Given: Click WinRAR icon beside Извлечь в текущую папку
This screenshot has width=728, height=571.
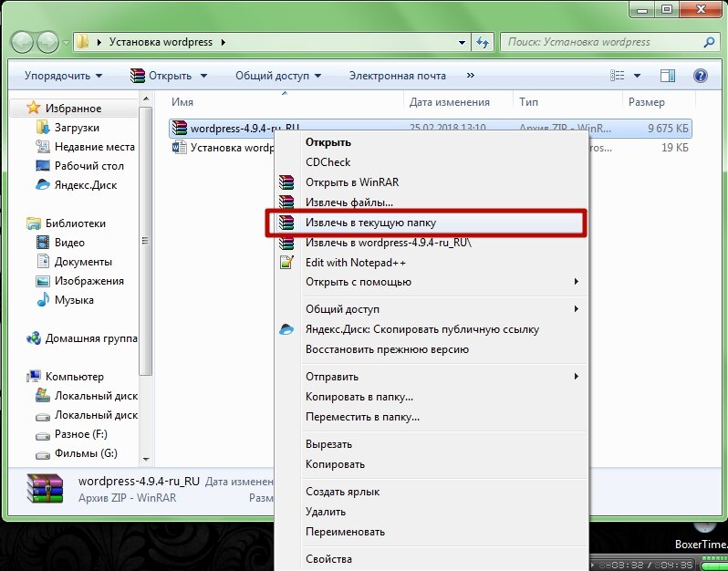Looking at the screenshot, I should click(286, 223).
